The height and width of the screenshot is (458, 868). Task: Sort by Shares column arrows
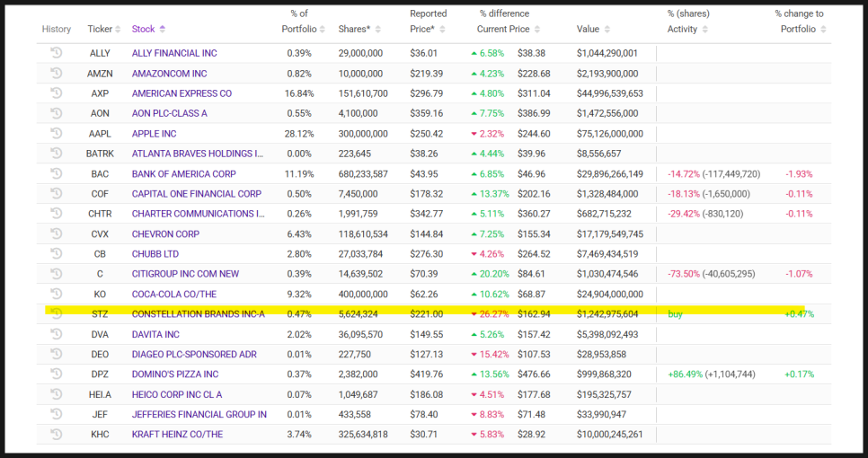click(x=377, y=30)
